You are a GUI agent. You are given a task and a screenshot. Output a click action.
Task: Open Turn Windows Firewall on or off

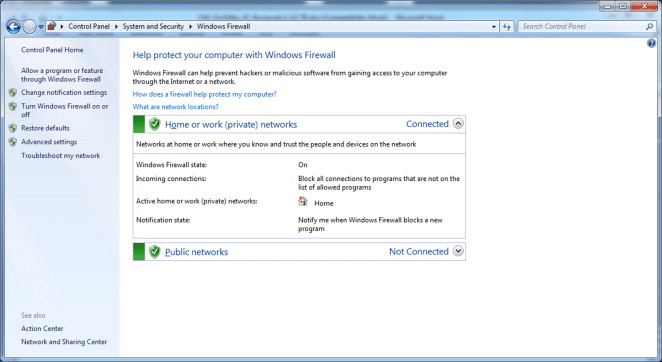pyautogui.click(x=65, y=110)
